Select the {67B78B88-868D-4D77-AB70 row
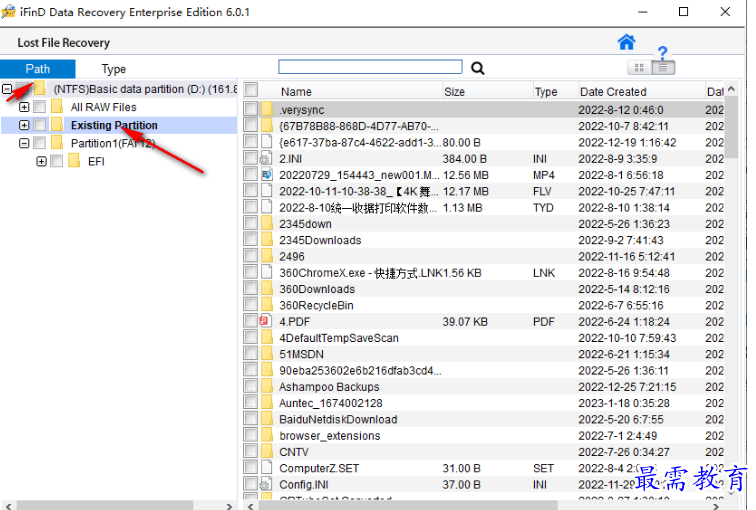 click(x=484, y=126)
